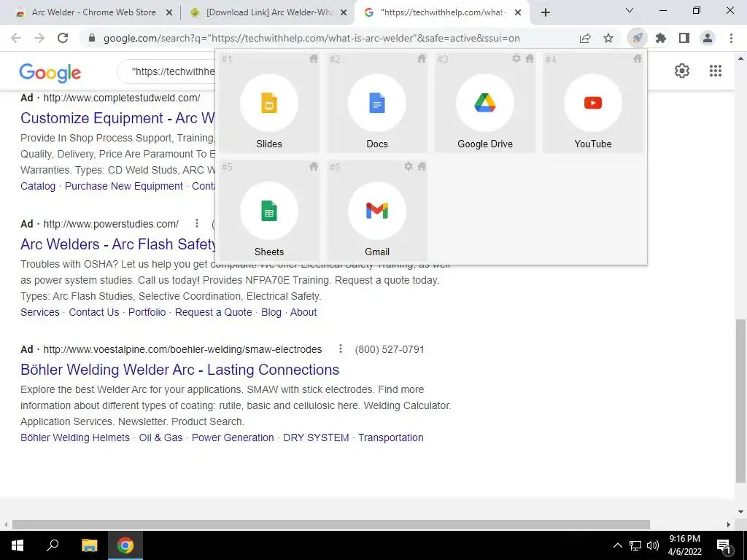Open the Portfolio sitelink
Screen dimensions: 747x560
pos(147,312)
